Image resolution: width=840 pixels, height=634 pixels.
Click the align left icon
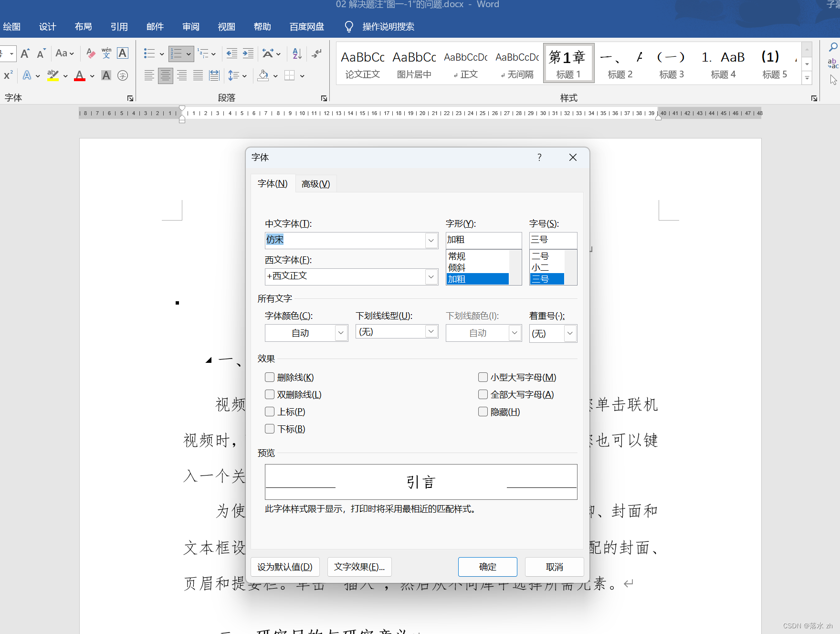click(x=149, y=75)
